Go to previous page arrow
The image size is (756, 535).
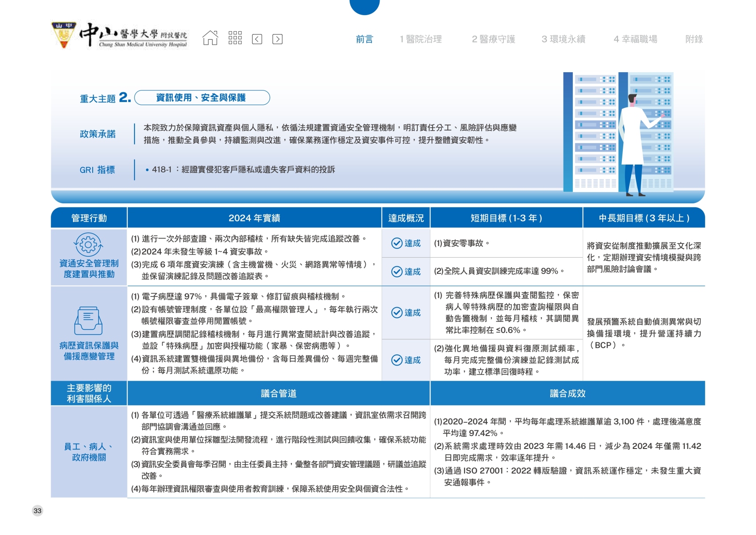tap(257, 39)
